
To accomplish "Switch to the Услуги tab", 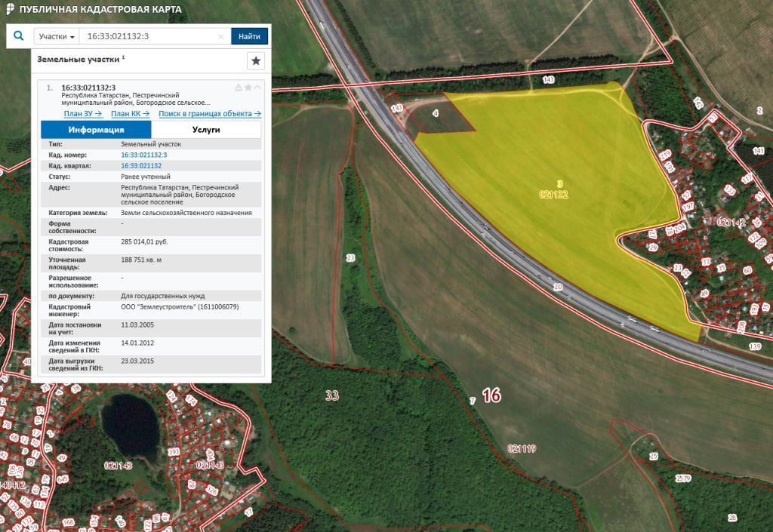I will click(x=206, y=130).
